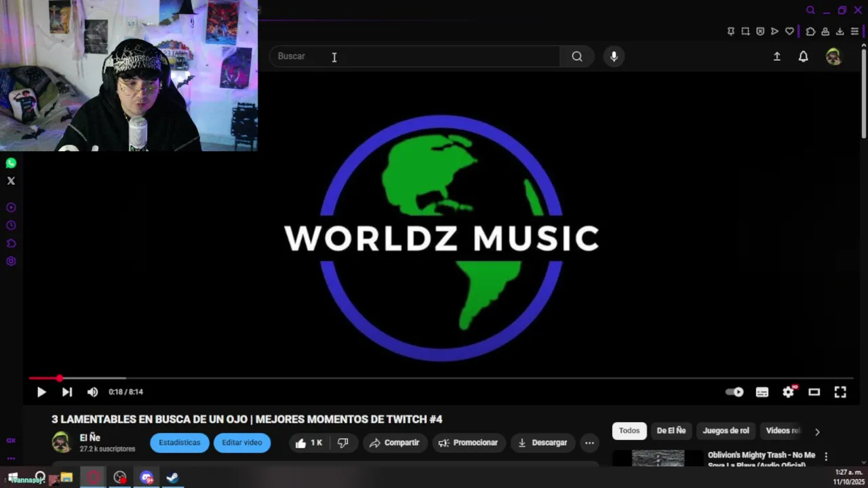Open the account avatar menu
The height and width of the screenshot is (488, 868).
pos(833,56)
